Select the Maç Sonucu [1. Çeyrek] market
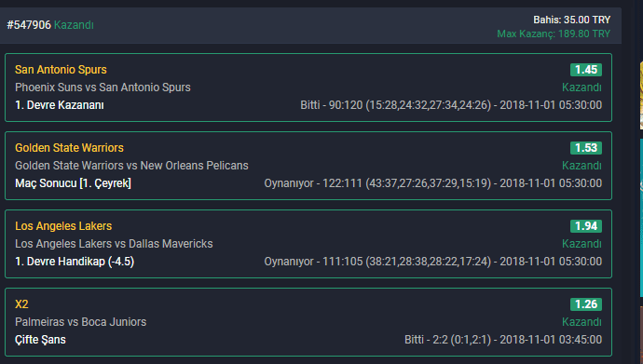The image size is (643, 364). pos(73,183)
